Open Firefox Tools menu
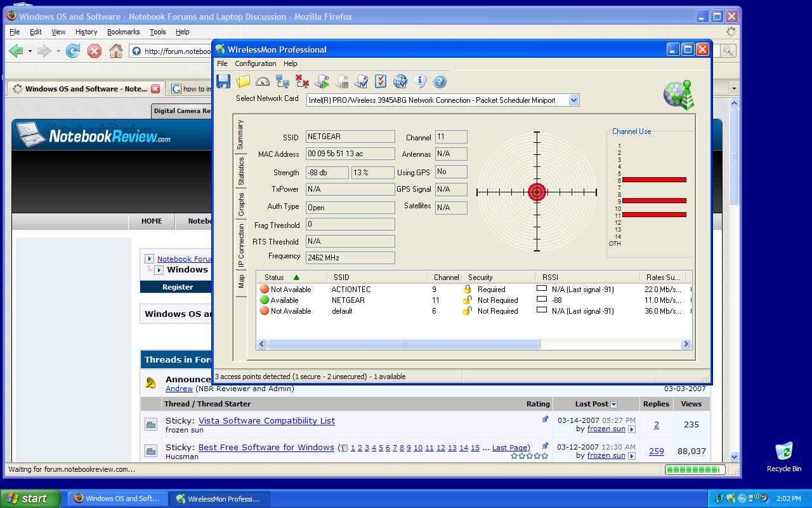 [157, 32]
